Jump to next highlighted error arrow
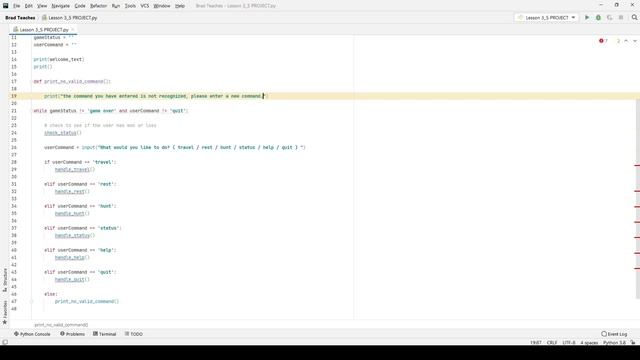This screenshot has width=640, height=360. [x=635, y=41]
